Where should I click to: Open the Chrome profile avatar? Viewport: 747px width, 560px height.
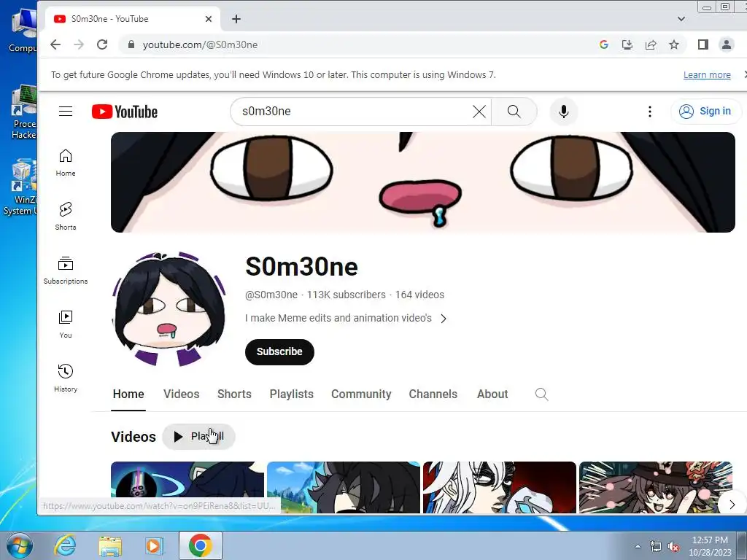click(x=727, y=44)
